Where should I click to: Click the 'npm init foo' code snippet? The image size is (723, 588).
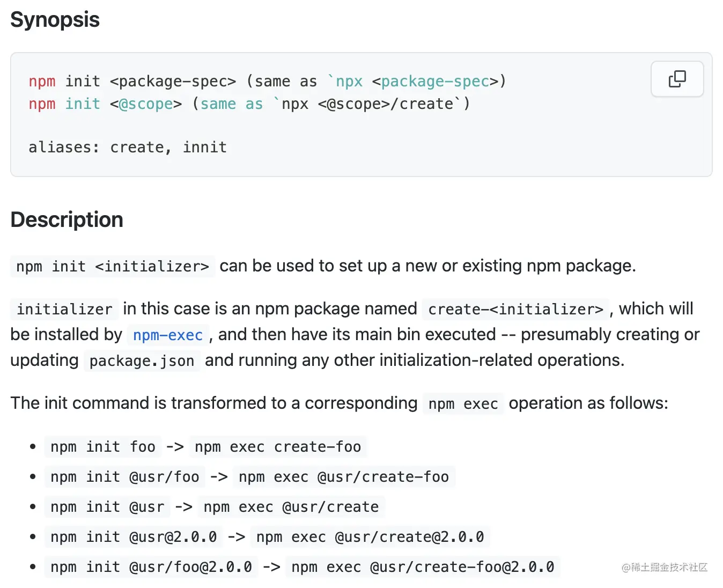point(102,447)
